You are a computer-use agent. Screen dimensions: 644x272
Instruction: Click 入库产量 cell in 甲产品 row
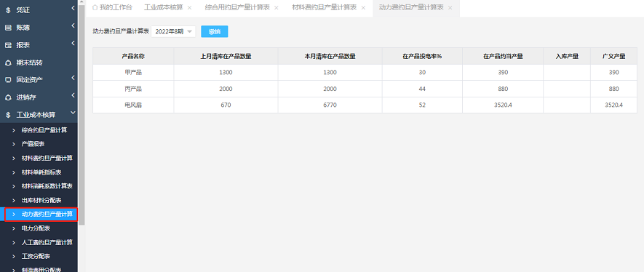tap(567, 72)
